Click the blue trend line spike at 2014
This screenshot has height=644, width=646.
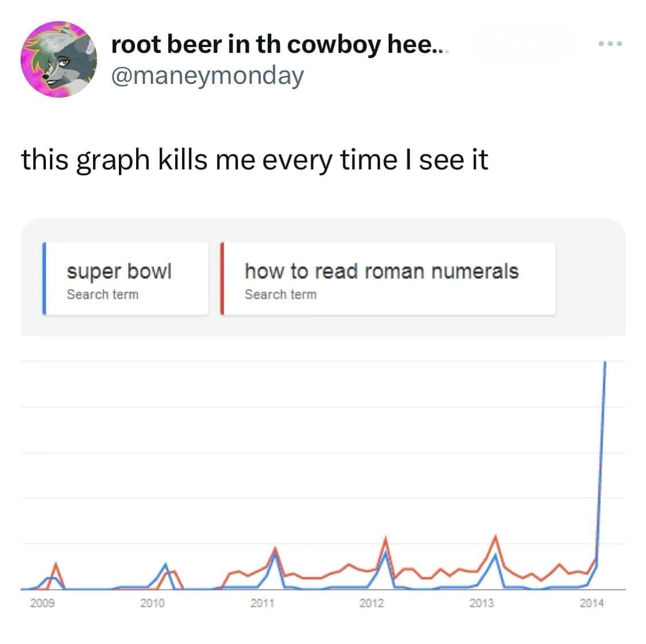[x=605, y=402]
